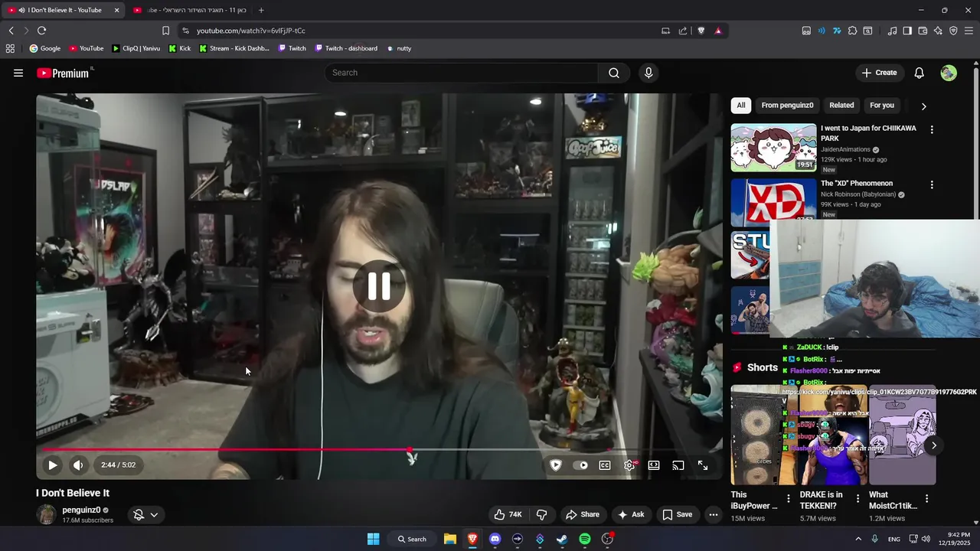Select the Related chip
980x551 pixels.
point(841,106)
